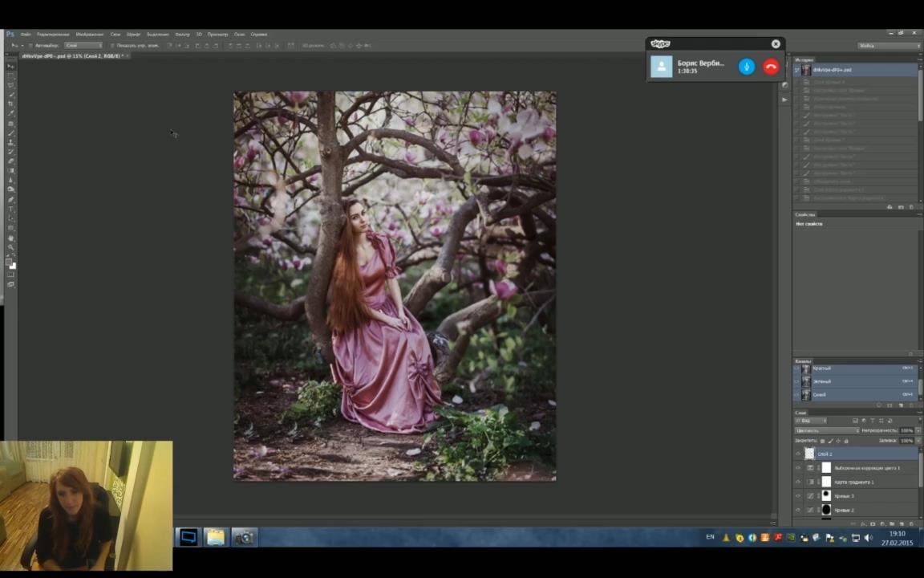Toggle visibility of the Красный channel

click(x=796, y=368)
